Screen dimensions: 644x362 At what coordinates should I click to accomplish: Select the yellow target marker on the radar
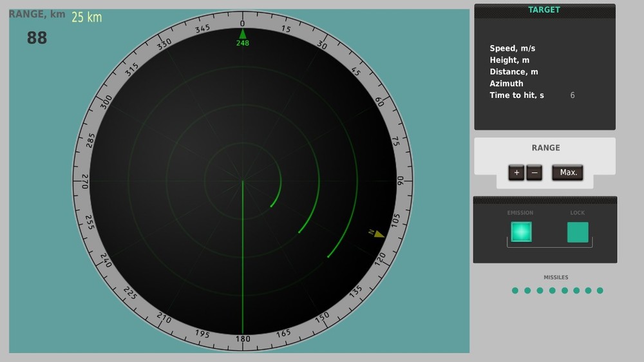[x=377, y=234]
